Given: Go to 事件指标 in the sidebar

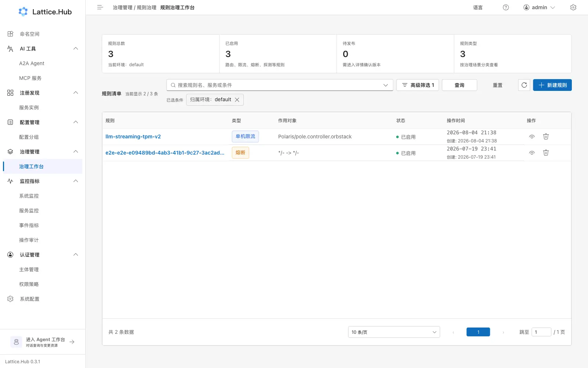Looking at the screenshot, I should tap(43, 225).
